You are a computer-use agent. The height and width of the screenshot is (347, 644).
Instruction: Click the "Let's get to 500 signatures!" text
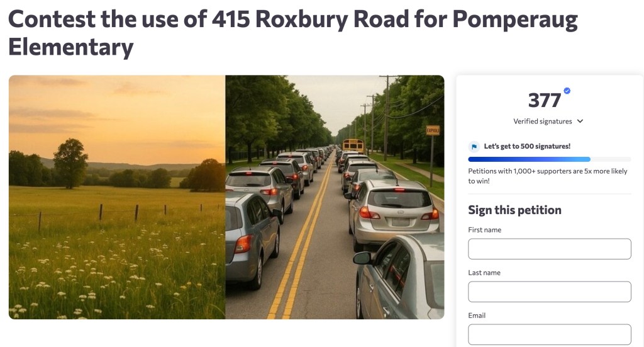(x=527, y=146)
